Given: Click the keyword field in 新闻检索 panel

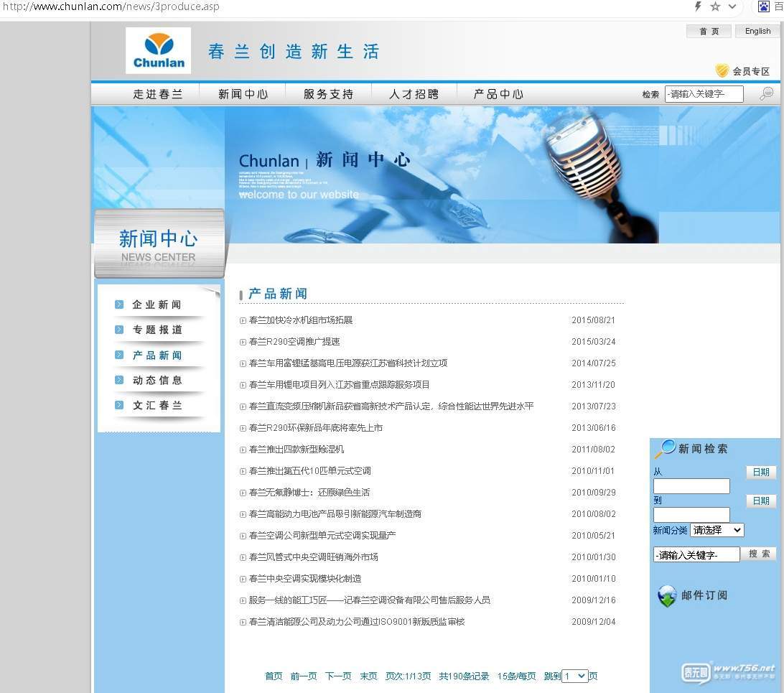Looking at the screenshot, I should pyautogui.click(x=696, y=554).
